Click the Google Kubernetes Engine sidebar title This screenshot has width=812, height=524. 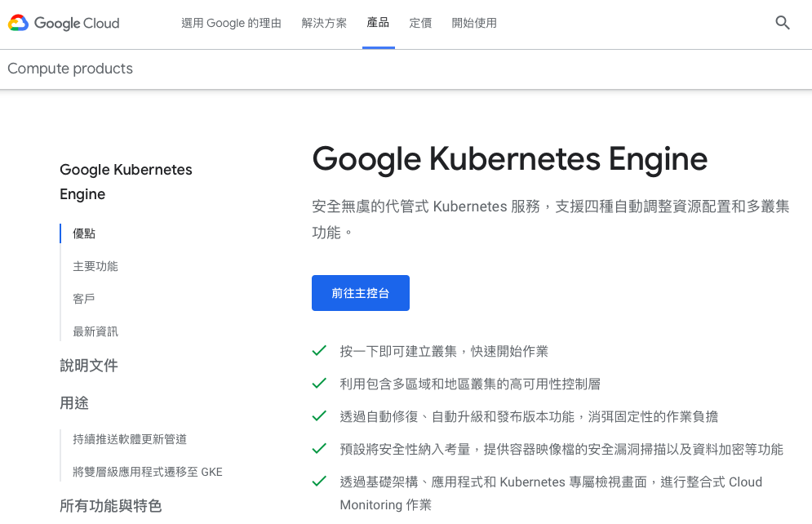[x=126, y=181]
